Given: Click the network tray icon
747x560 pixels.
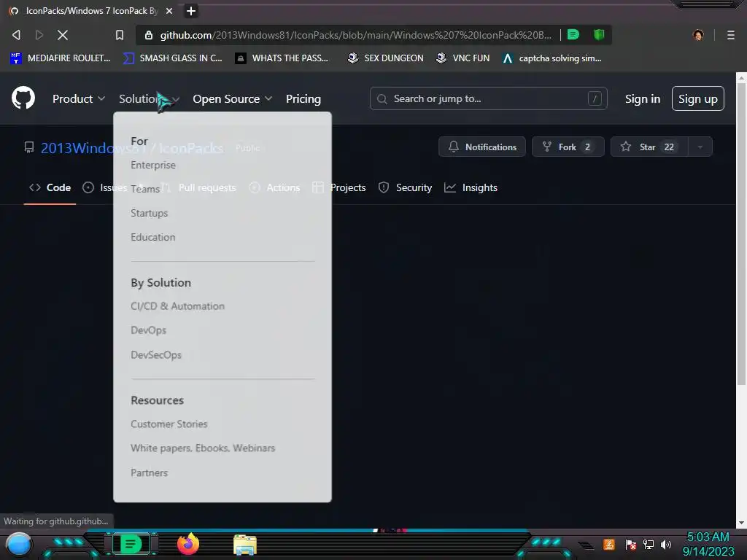Looking at the screenshot, I should pos(649,544).
